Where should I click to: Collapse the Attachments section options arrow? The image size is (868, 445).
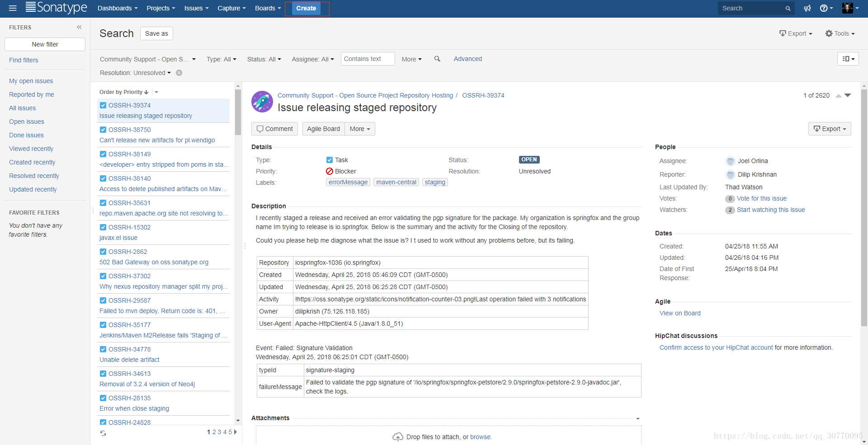638,419
